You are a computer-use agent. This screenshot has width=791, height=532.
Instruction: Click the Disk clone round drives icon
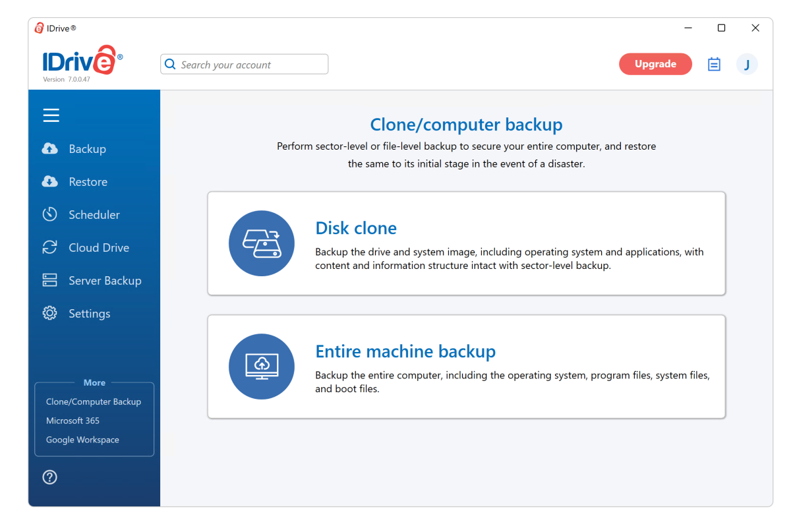(262, 243)
